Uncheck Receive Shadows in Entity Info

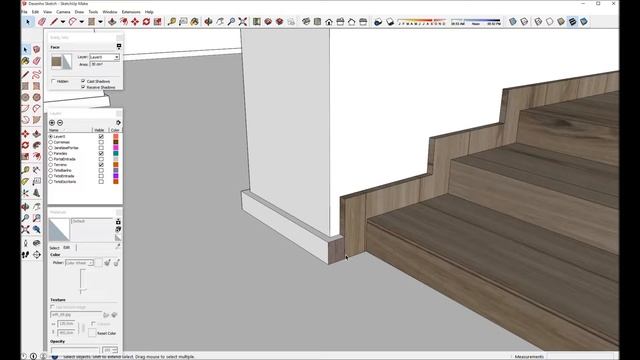tap(83, 87)
